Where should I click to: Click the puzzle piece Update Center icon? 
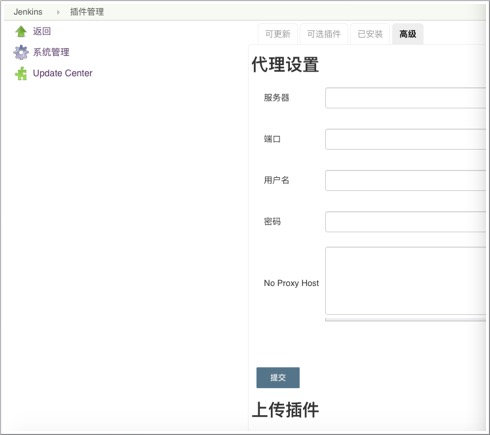21,73
